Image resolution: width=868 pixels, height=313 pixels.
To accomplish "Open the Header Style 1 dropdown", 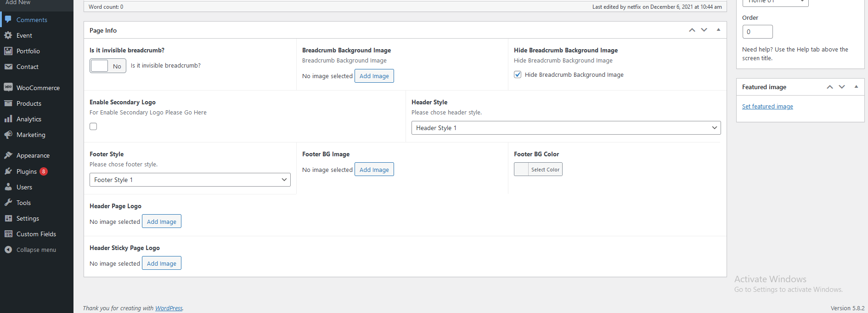I will (x=566, y=128).
